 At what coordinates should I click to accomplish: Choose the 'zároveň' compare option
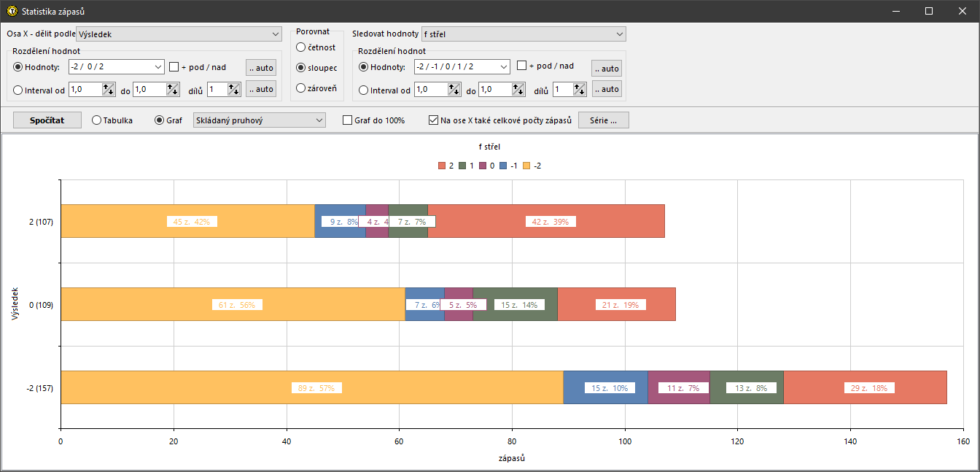coord(300,88)
